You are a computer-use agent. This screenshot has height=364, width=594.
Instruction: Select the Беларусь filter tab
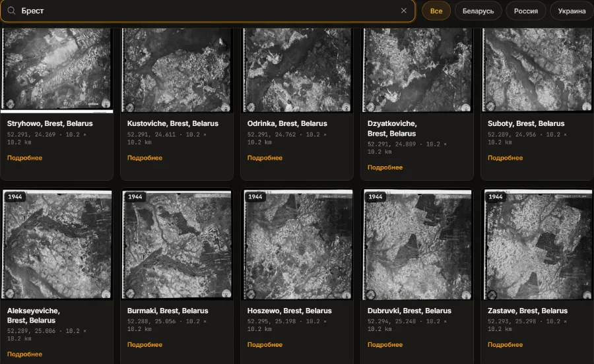(478, 11)
